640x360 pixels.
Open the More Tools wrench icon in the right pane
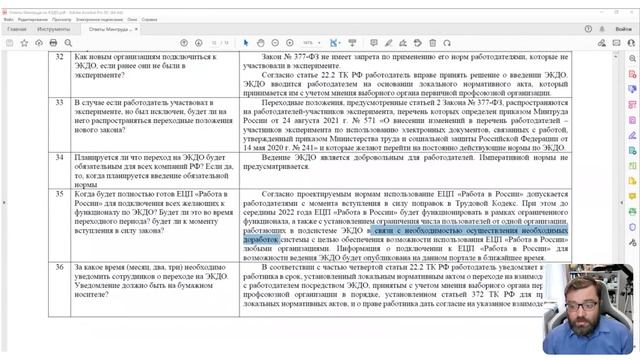click(632, 242)
